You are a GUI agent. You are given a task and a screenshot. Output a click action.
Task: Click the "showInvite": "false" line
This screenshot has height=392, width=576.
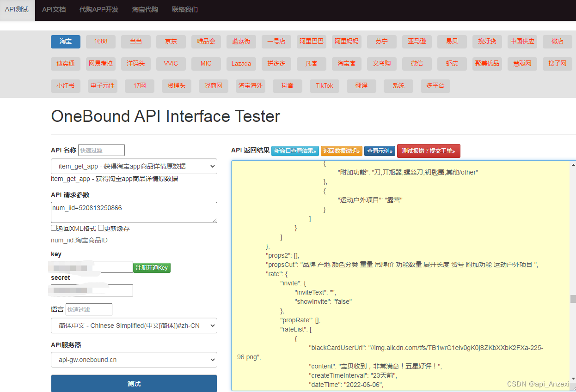tap(323, 302)
